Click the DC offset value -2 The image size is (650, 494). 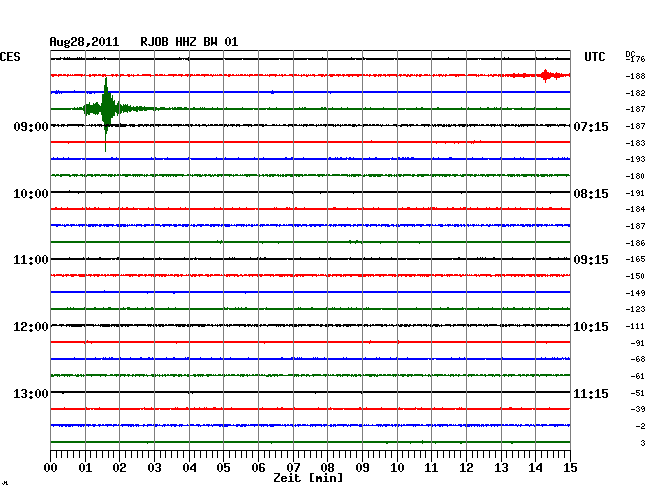tap(640, 426)
